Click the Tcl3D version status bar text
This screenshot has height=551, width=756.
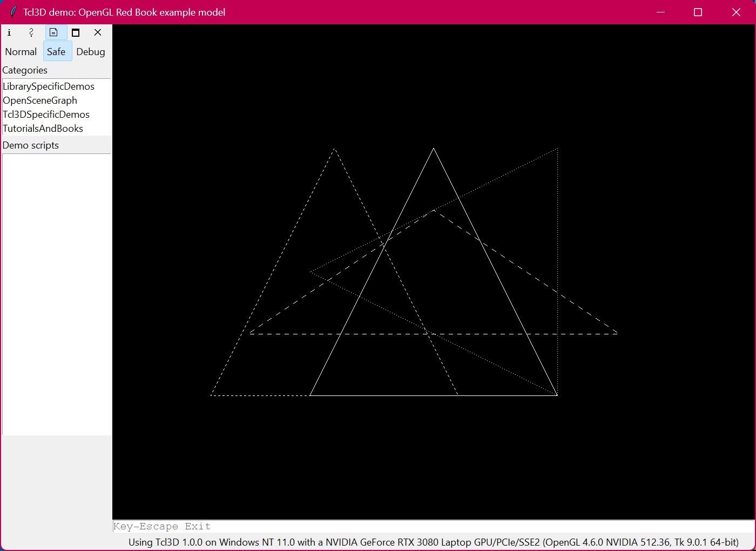coord(433,542)
